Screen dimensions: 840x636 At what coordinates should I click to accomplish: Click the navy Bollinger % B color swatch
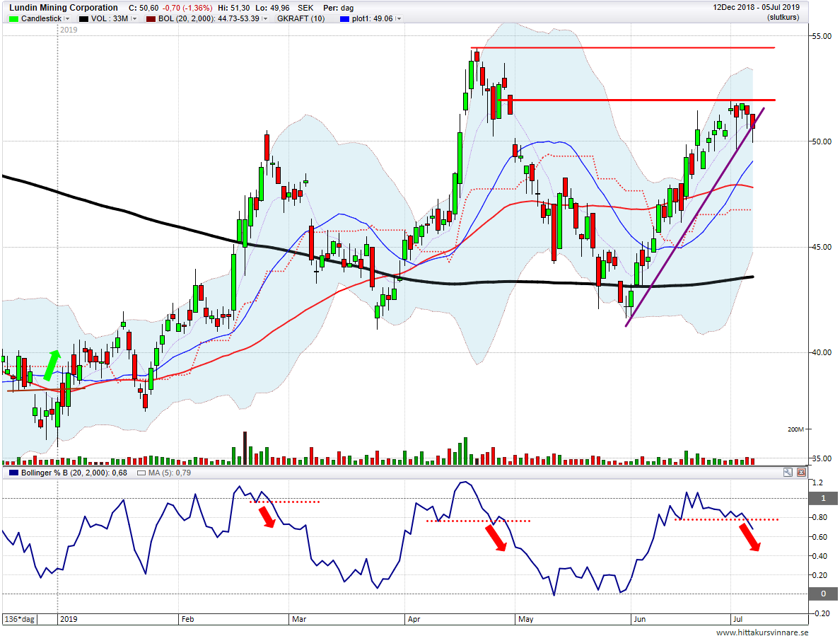[x=13, y=473]
